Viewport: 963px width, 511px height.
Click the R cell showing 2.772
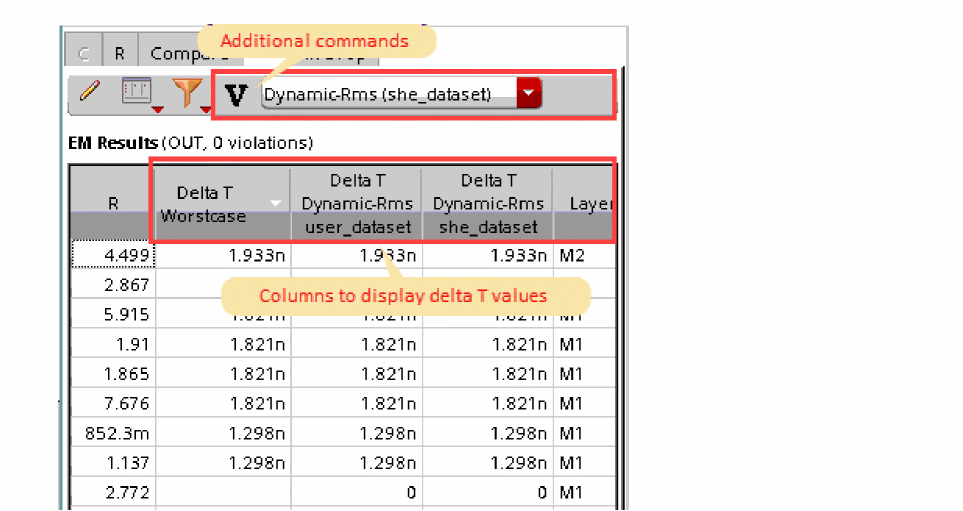113,493
